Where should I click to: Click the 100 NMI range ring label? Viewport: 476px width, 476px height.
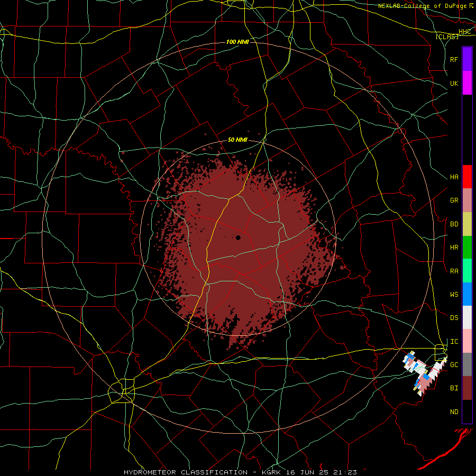tap(237, 42)
